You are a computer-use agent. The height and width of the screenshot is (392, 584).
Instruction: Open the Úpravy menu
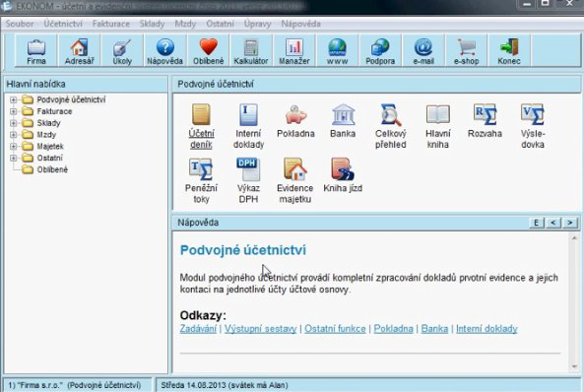tap(257, 24)
